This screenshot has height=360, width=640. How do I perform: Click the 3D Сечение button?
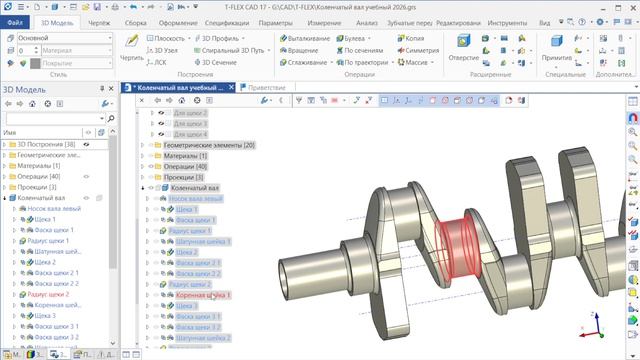tap(215, 62)
